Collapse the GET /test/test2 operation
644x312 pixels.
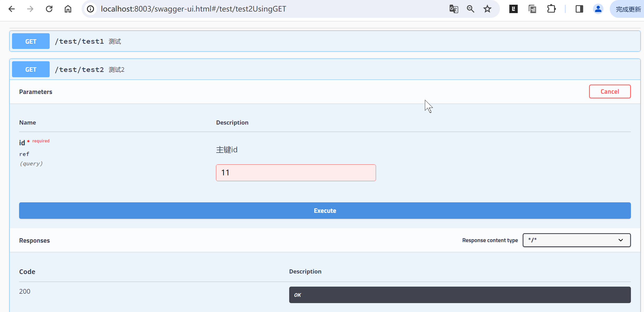[325, 69]
